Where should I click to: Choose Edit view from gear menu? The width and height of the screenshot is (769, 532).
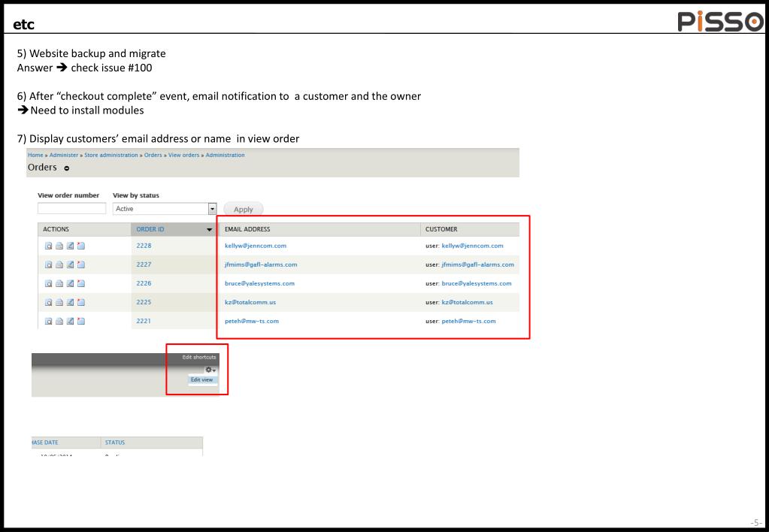201,380
